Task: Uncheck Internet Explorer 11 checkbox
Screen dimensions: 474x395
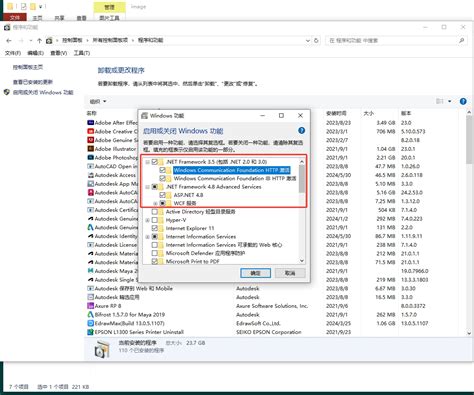Action: tap(155, 228)
